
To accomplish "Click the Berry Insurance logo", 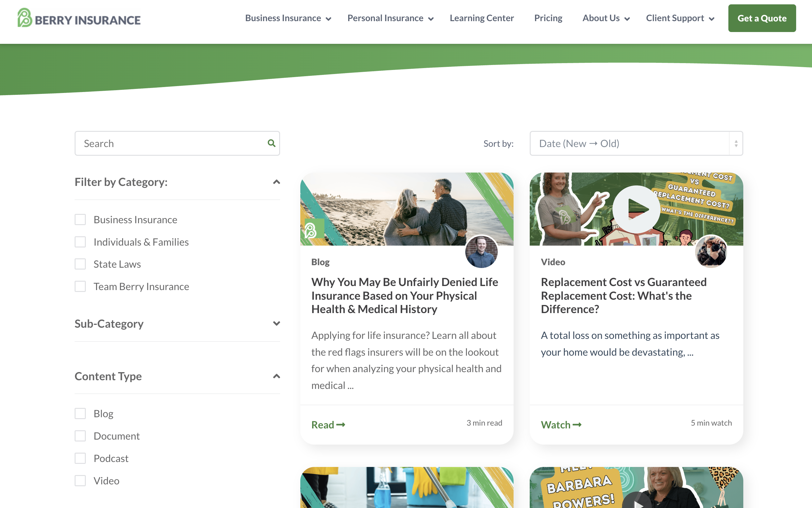I will tap(79, 18).
